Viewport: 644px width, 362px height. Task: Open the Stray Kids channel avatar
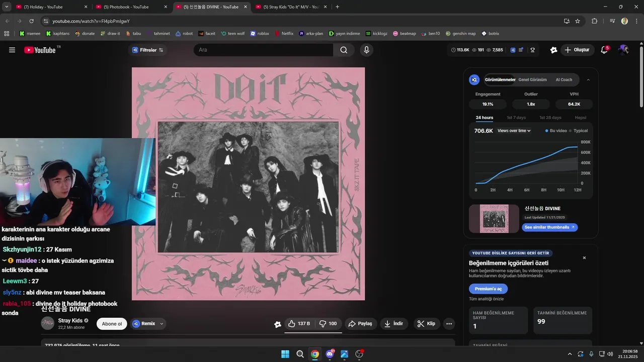[x=47, y=323]
